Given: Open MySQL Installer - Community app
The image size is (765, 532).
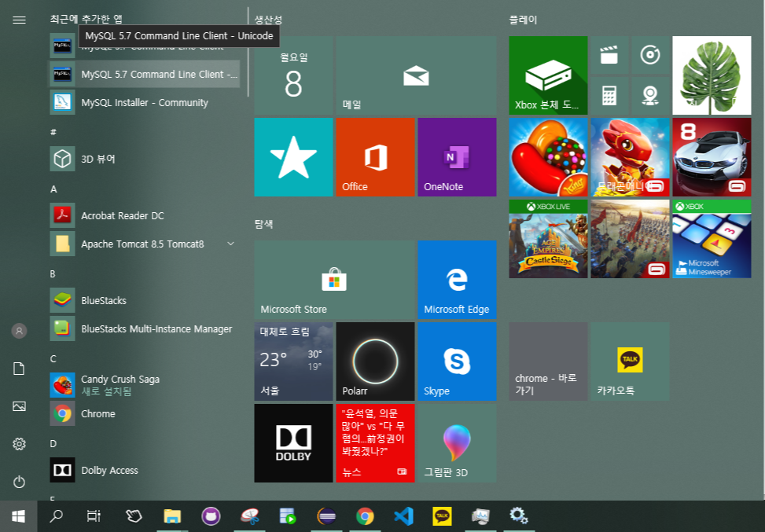Looking at the screenshot, I should [x=145, y=102].
